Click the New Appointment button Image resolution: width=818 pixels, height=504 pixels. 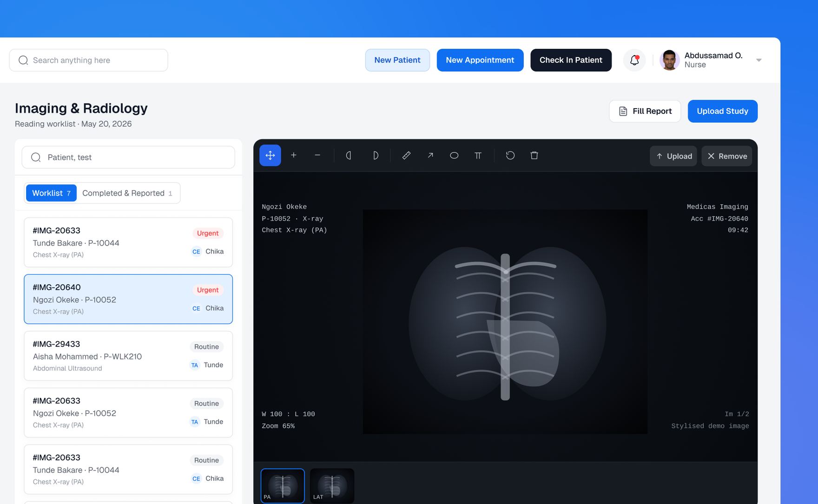(480, 60)
